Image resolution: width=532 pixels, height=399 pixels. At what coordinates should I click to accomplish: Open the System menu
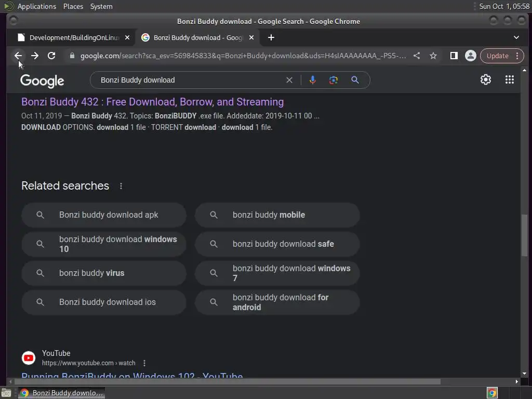101,6
